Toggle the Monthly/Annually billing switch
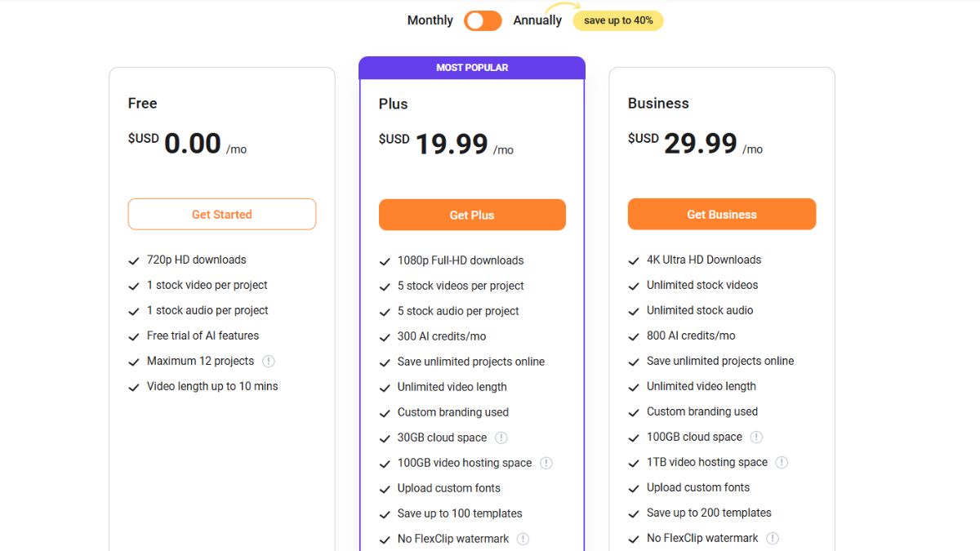 pos(483,20)
